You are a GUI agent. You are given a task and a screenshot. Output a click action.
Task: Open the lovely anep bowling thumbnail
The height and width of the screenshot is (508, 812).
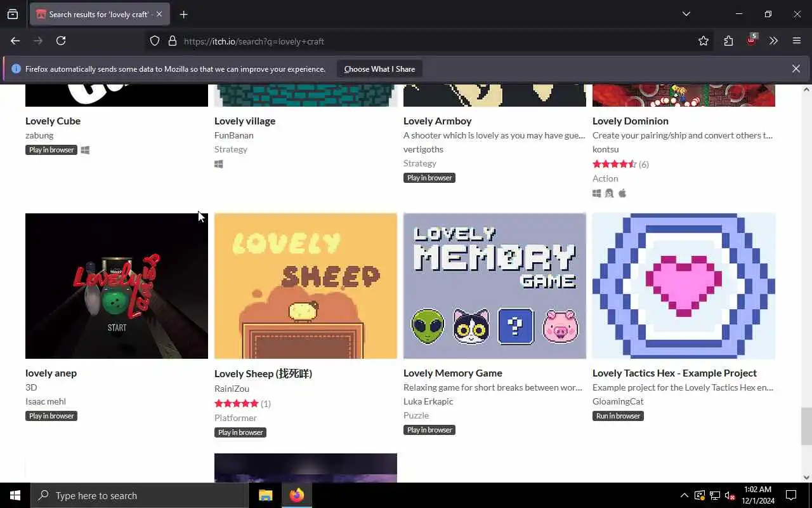(x=117, y=286)
